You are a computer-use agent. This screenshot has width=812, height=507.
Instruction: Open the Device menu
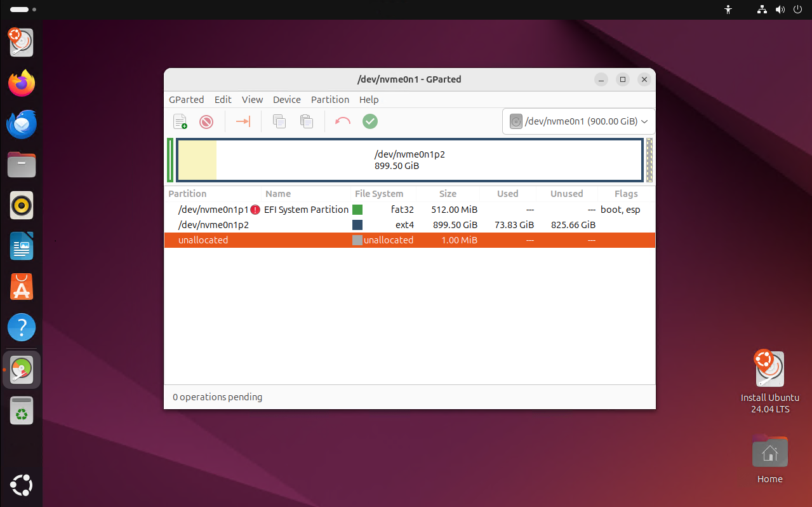[286, 99]
